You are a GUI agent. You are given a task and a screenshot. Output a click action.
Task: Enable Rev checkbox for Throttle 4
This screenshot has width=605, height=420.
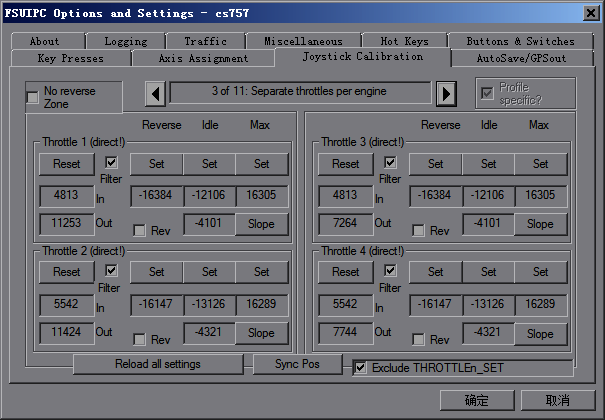pos(418,339)
